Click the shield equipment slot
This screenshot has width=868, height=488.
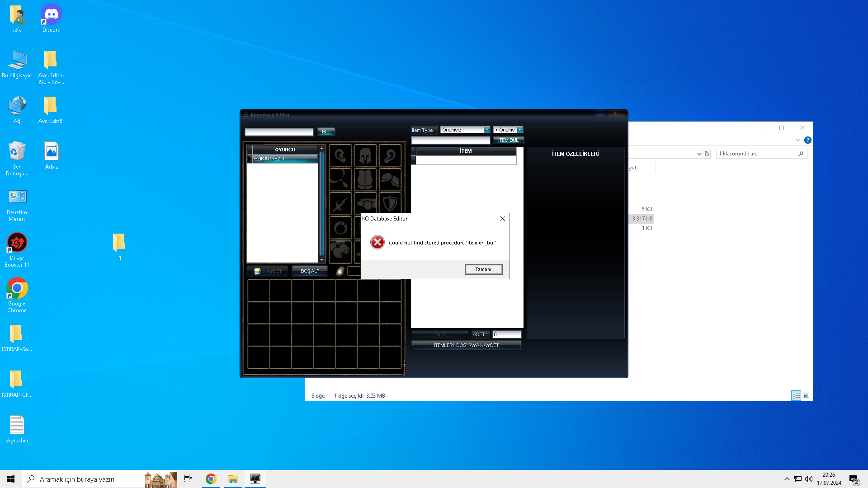[x=390, y=203]
